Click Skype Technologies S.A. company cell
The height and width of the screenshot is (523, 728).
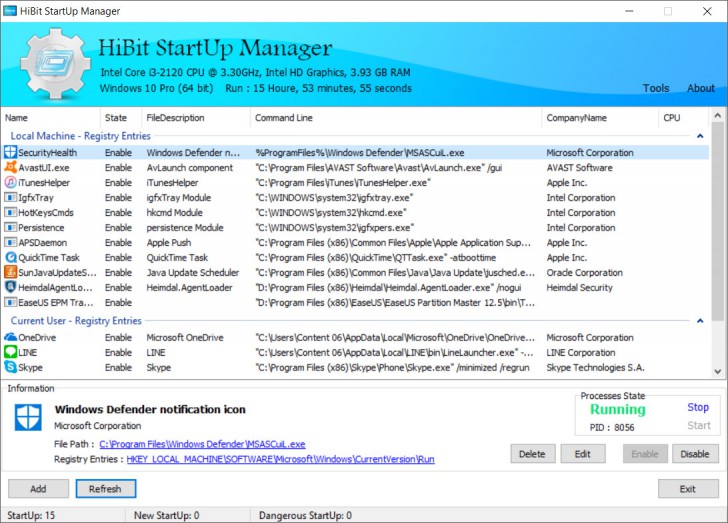[x=595, y=367]
